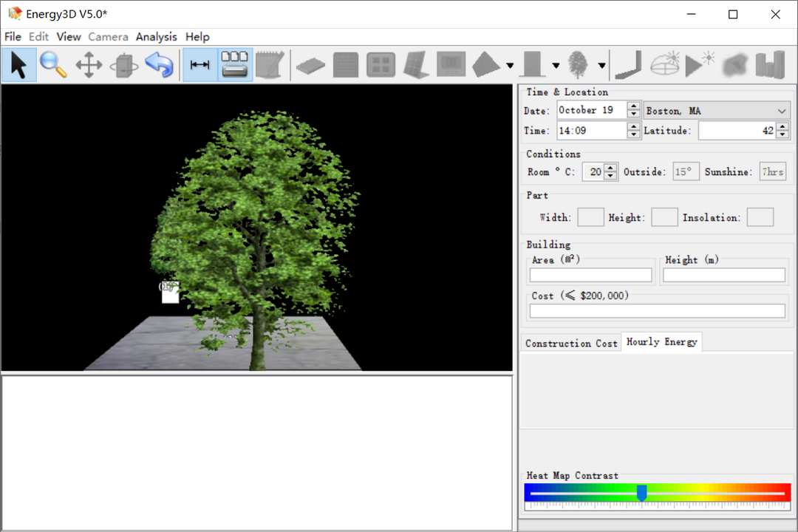Activate the magnifying glass zoom tool
The image size is (798, 532).
tap(53, 65)
